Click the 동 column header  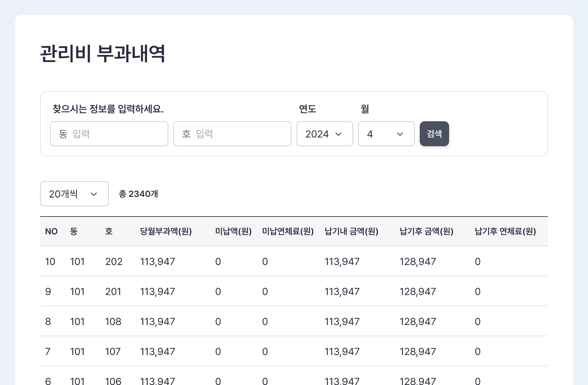click(x=74, y=232)
